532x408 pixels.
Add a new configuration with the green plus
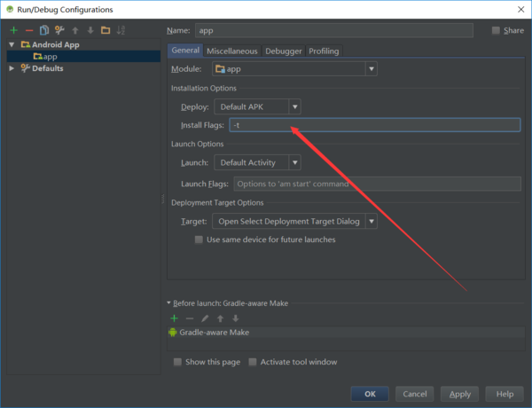point(13,30)
